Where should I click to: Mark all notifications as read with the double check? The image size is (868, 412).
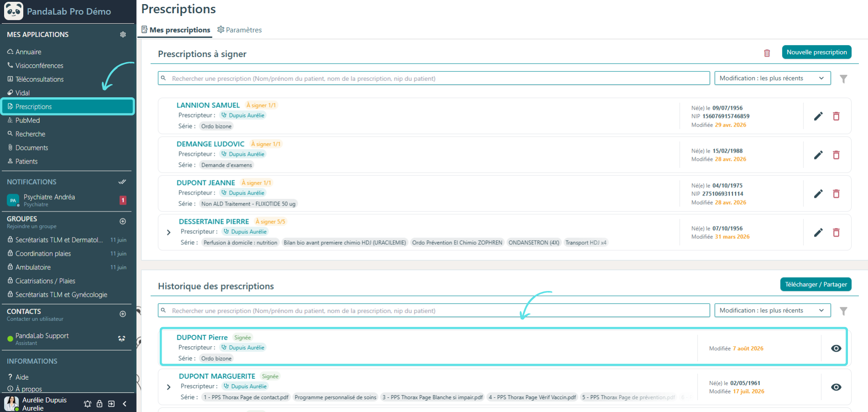(x=122, y=182)
